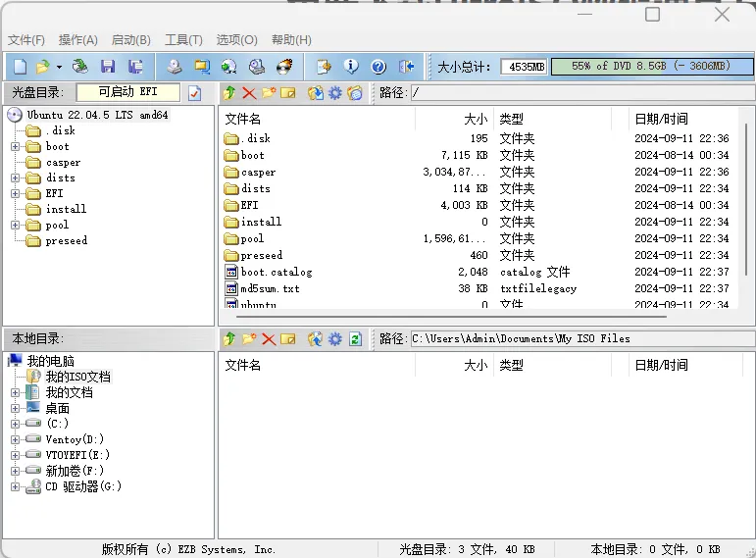
Task: Open the 文件(F) menu
Action: click(x=26, y=40)
